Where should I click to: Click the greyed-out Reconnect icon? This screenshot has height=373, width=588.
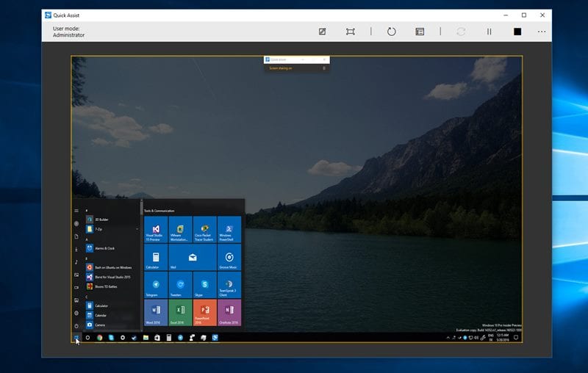coord(461,32)
